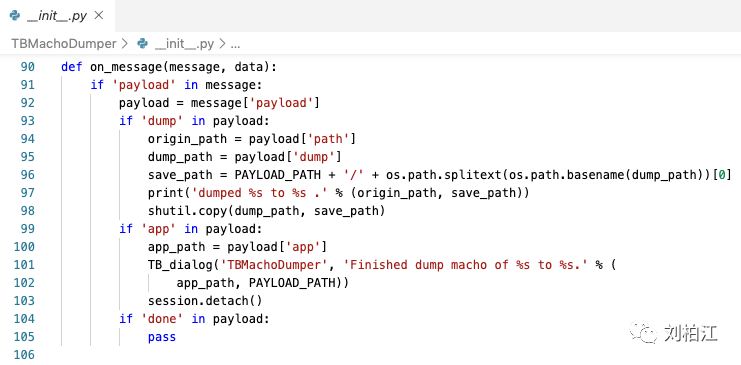This screenshot has width=741, height=365.
Task: Click "dump_path = payload['dump']" text
Action: 245,157
